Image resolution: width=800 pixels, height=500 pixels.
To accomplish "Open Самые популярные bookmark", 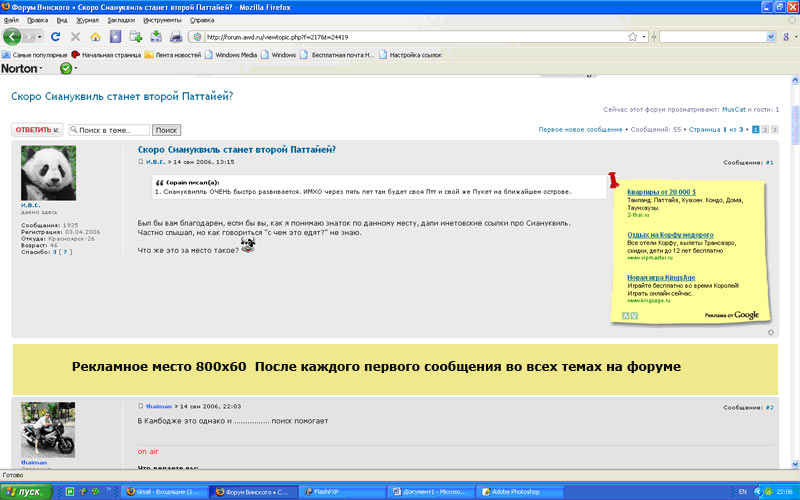I will (35, 55).
